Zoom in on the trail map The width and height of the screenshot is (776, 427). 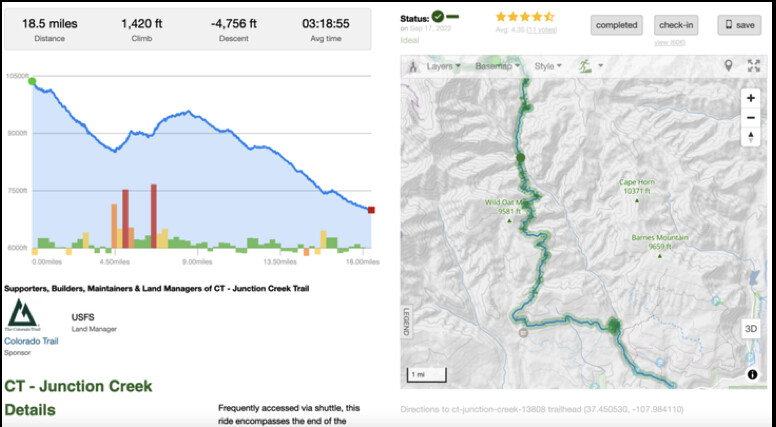click(x=750, y=98)
